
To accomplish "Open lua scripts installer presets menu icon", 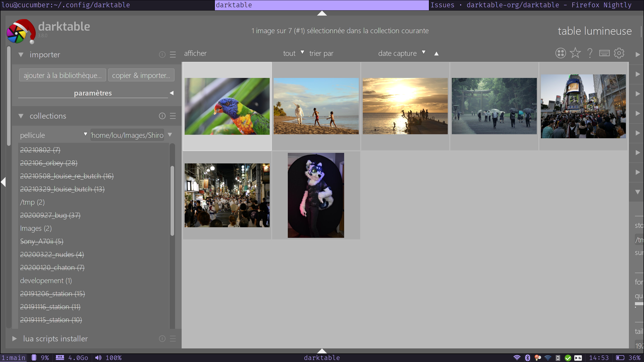I will tap(173, 339).
